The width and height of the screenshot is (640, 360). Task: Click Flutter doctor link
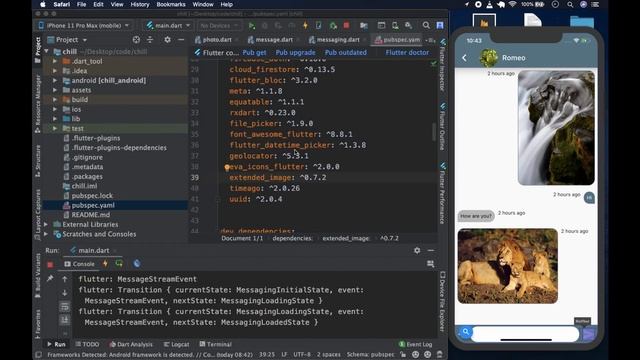click(407, 53)
